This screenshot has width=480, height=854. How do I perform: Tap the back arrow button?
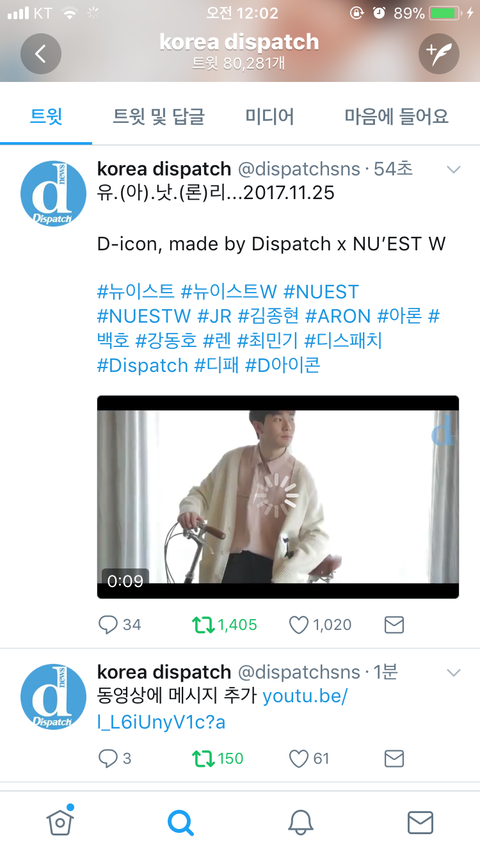(x=41, y=53)
